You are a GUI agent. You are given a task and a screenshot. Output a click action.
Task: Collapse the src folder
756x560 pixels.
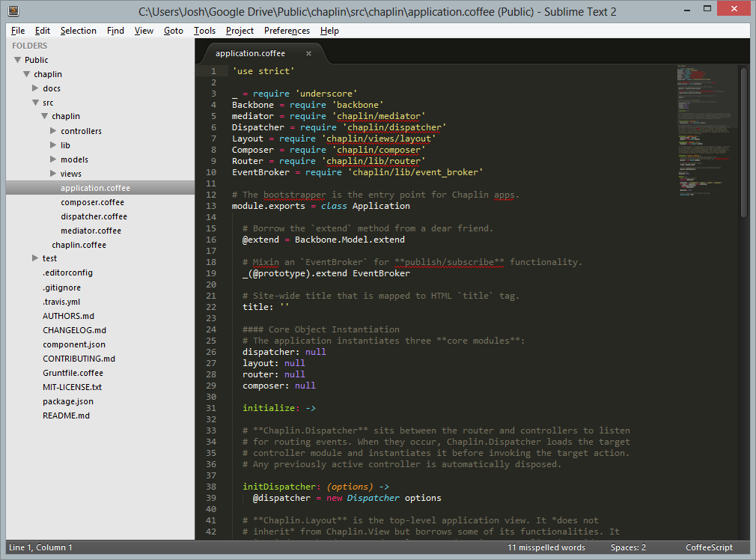point(35,103)
